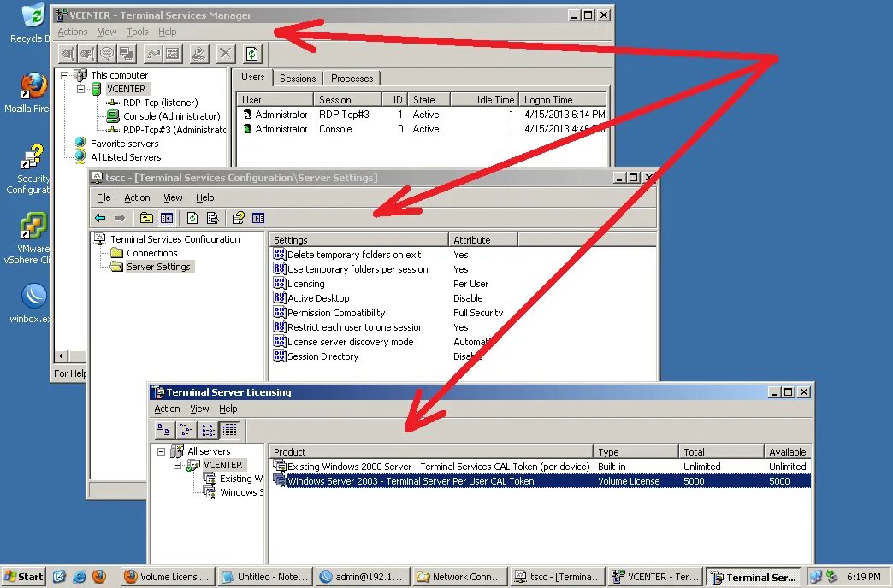893x588 pixels.
Task: Click the Back arrow in tscc toolbar
Action: pyautogui.click(x=100, y=217)
